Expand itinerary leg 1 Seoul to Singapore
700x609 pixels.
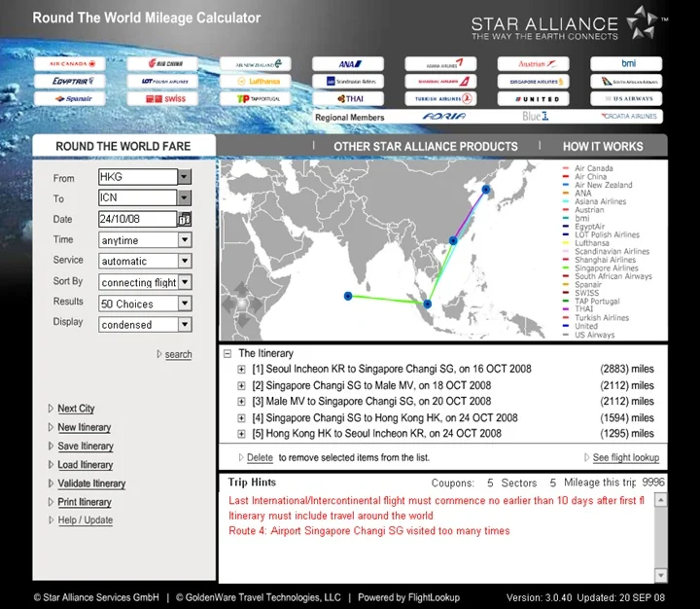pyautogui.click(x=241, y=370)
